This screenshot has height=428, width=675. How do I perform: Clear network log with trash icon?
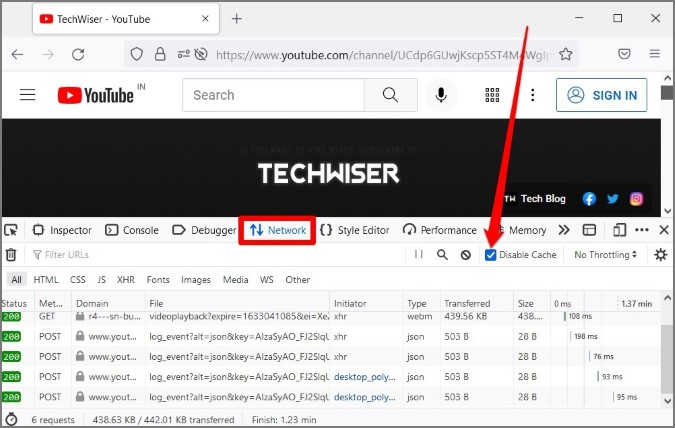[11, 255]
